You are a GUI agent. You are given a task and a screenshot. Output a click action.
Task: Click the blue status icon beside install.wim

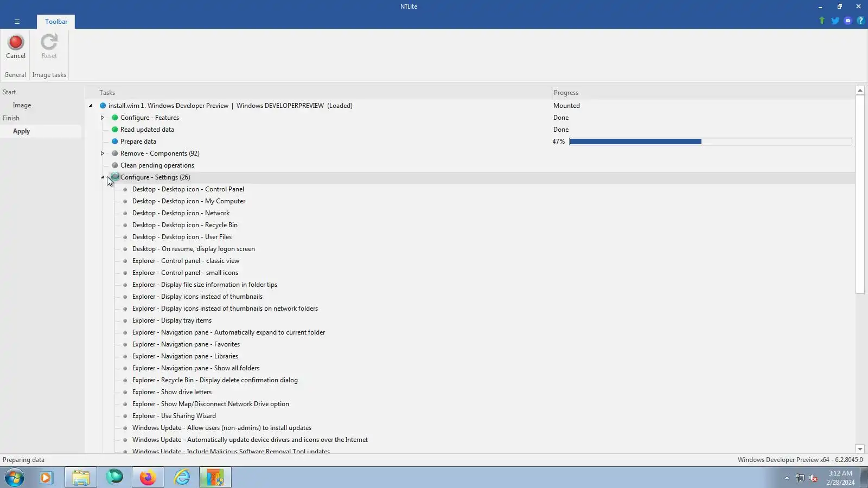pyautogui.click(x=103, y=106)
